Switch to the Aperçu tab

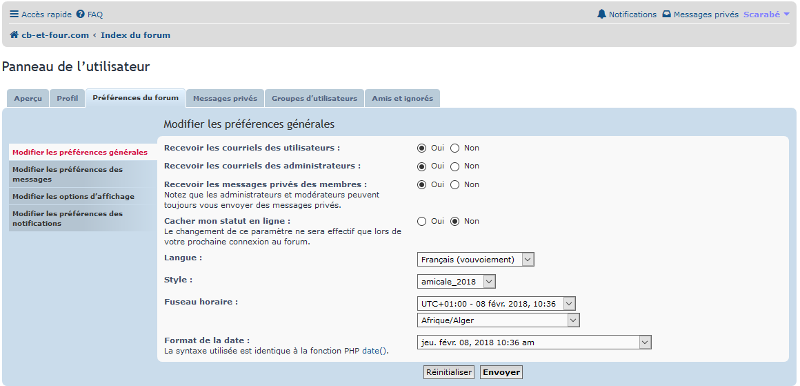(x=28, y=98)
